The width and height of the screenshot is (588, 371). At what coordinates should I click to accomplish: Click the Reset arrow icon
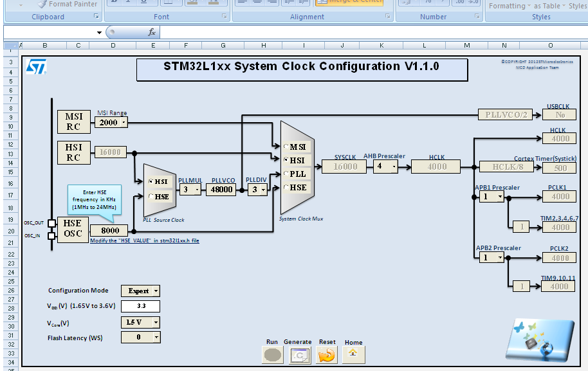click(327, 355)
